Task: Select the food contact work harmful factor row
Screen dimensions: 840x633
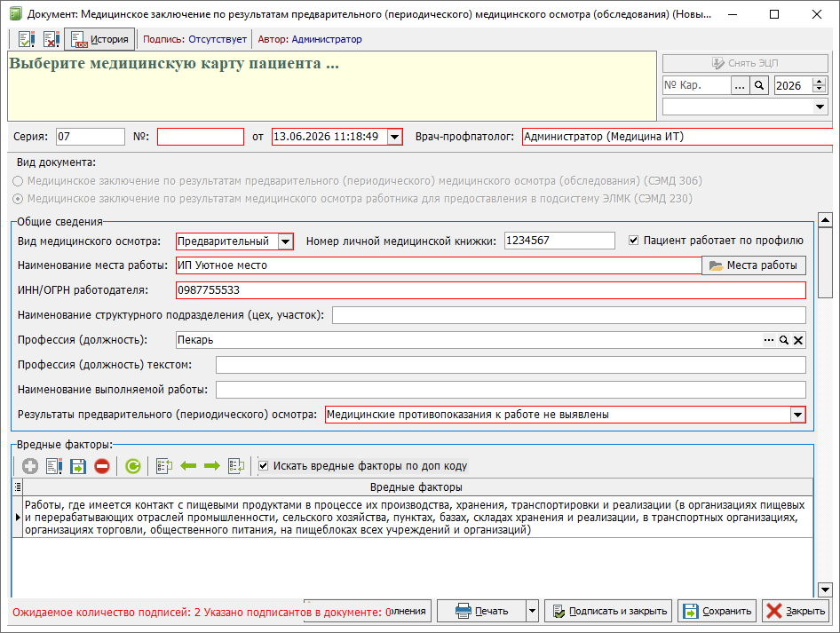Action: pos(416,518)
